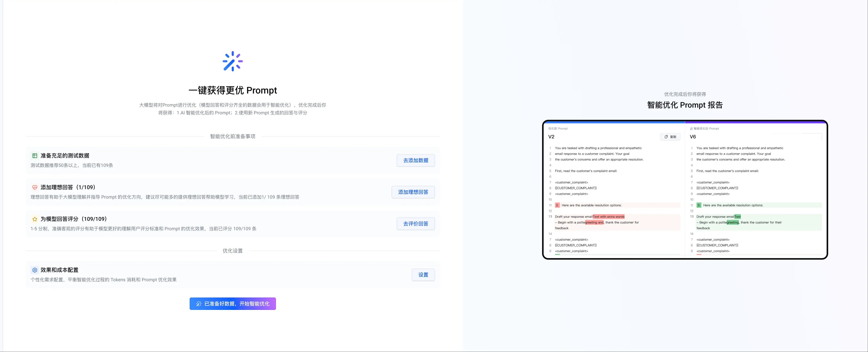The width and height of the screenshot is (868, 352).
Task: Click the V2 version label in the preview
Action: click(551, 137)
